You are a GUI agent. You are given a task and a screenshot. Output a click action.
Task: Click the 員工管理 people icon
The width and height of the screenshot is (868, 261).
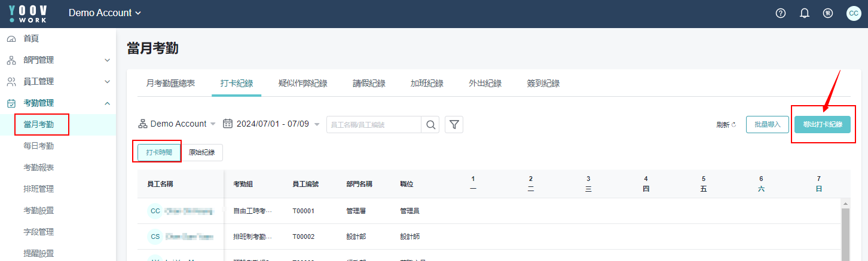point(11,82)
